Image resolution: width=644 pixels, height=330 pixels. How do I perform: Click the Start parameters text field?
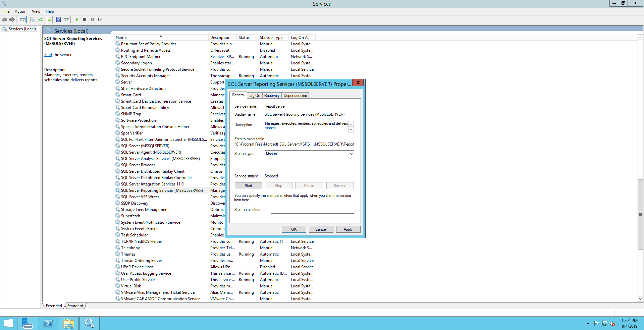[x=312, y=210]
